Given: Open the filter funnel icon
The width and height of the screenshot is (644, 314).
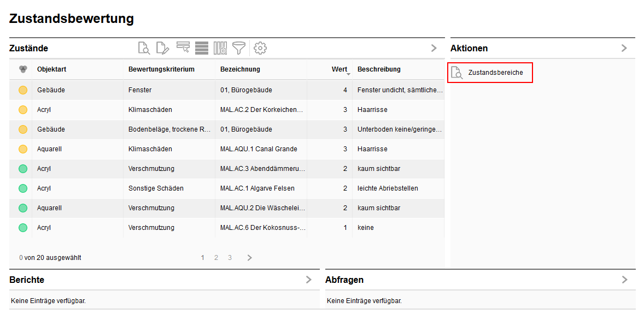Looking at the screenshot, I should pyautogui.click(x=238, y=48).
